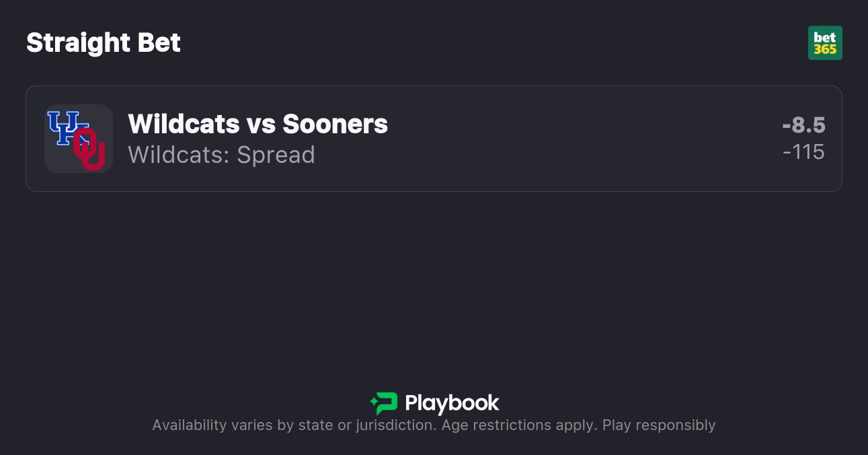868x455 pixels.
Task: Click the green Playbook logo icon
Action: click(384, 403)
